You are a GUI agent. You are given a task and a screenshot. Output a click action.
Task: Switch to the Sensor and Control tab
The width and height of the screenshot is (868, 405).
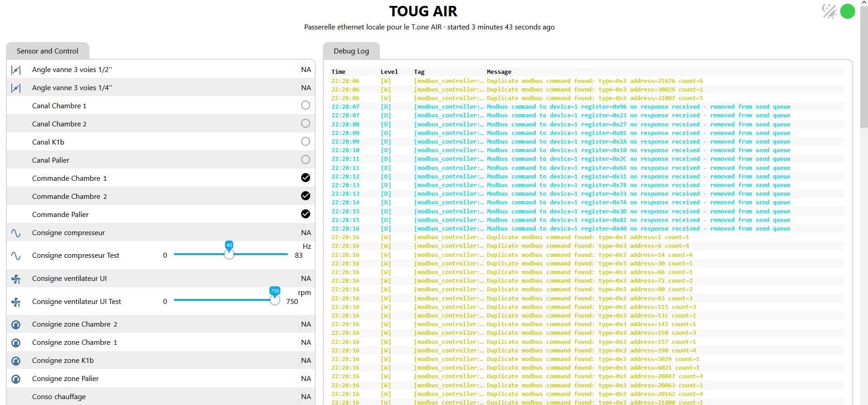click(x=48, y=51)
